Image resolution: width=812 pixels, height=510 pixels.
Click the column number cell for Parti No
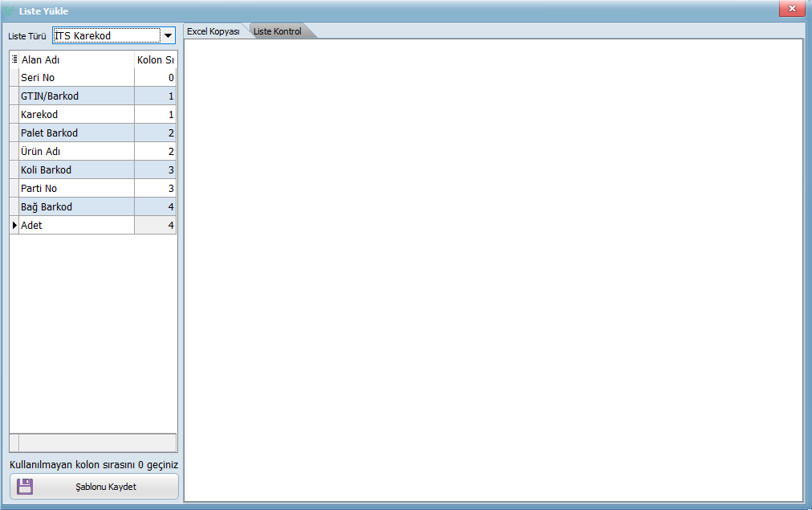tap(156, 189)
